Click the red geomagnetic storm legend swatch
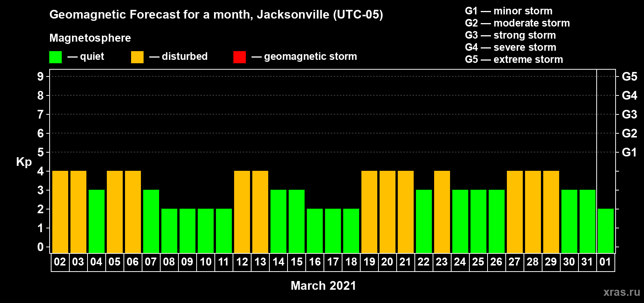The height and width of the screenshot is (303, 644). click(x=239, y=57)
